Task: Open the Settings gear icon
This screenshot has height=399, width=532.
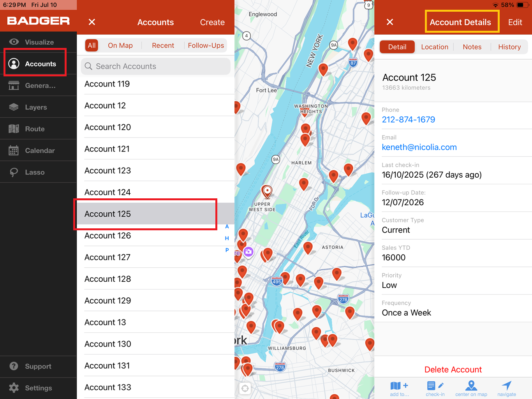Action: (14, 388)
